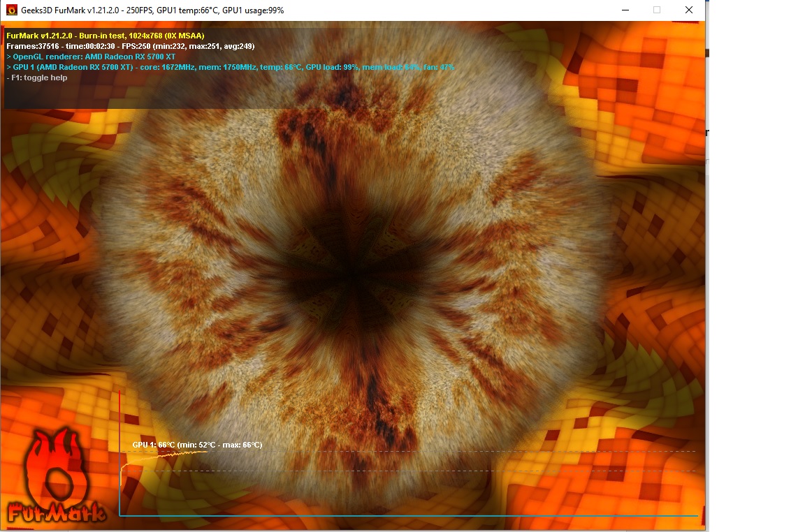
Task: Click the 'GPU 1 (AMD Radeon RX 5700 XT) - core' status line
Action: click(x=231, y=67)
